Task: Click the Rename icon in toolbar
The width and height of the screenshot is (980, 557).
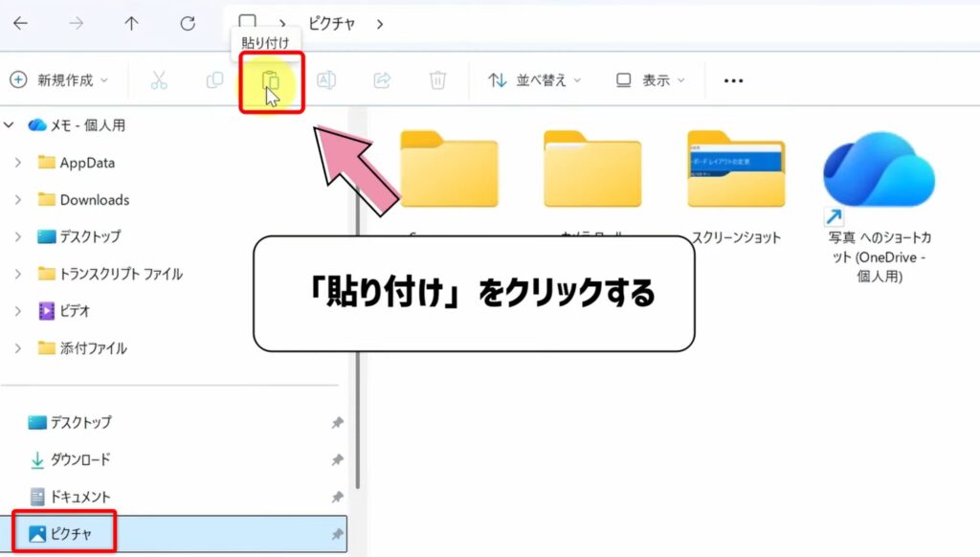Action: [326, 81]
